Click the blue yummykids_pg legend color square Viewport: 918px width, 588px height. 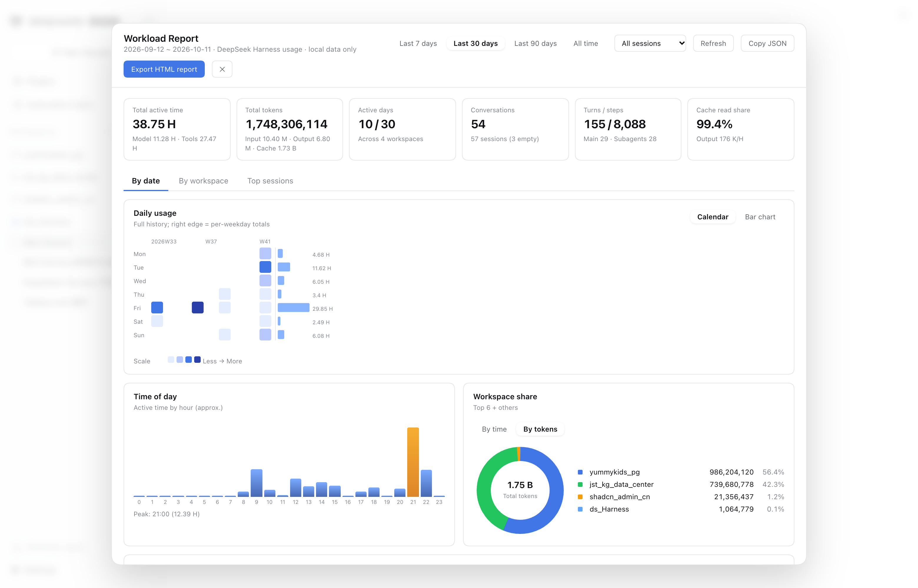(580, 472)
